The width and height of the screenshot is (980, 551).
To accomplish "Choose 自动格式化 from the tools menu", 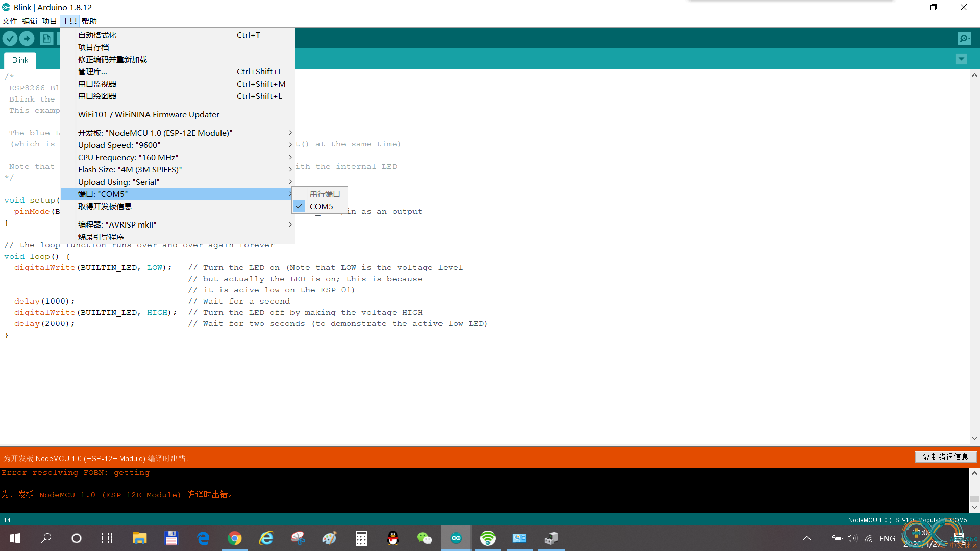I will (x=177, y=35).
